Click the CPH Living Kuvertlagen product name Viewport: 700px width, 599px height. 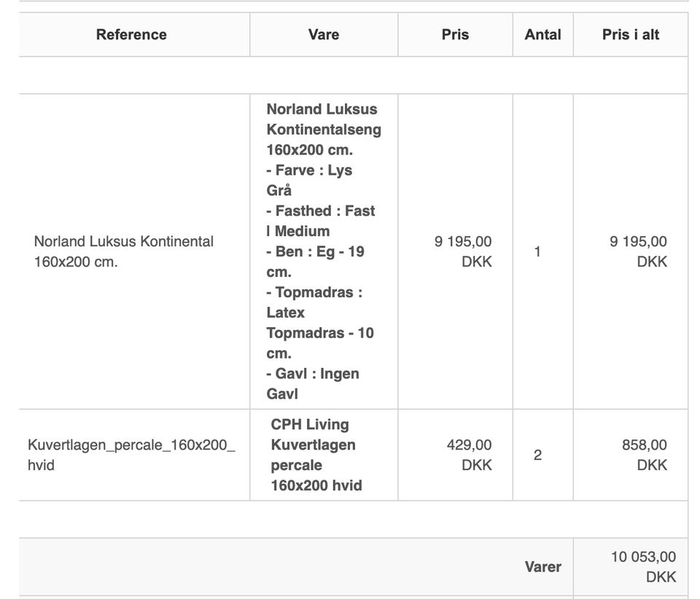tap(316, 455)
